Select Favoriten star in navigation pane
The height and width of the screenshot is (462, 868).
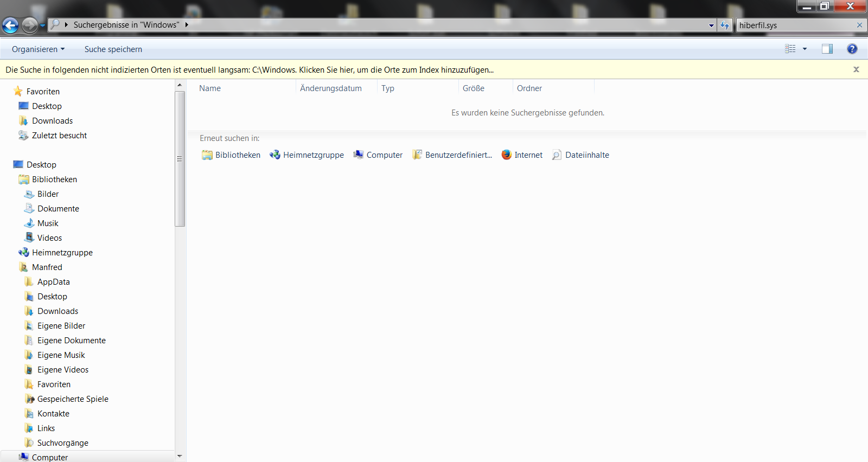click(37, 92)
